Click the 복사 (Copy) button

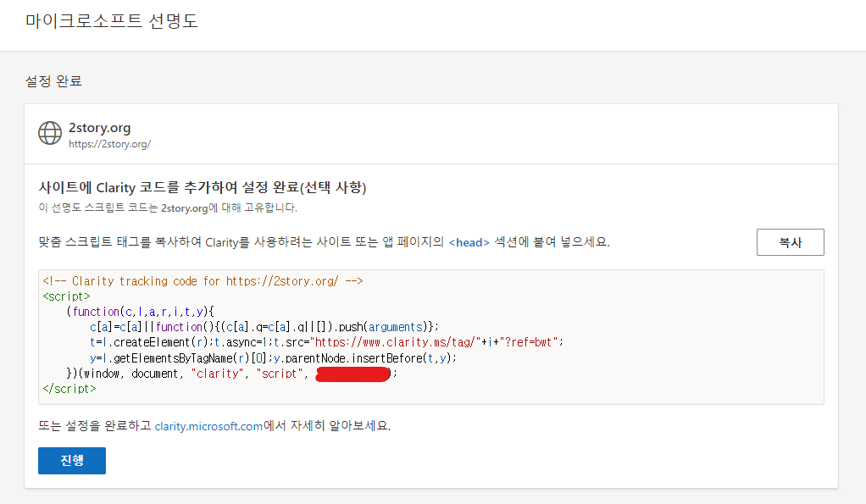pos(790,241)
